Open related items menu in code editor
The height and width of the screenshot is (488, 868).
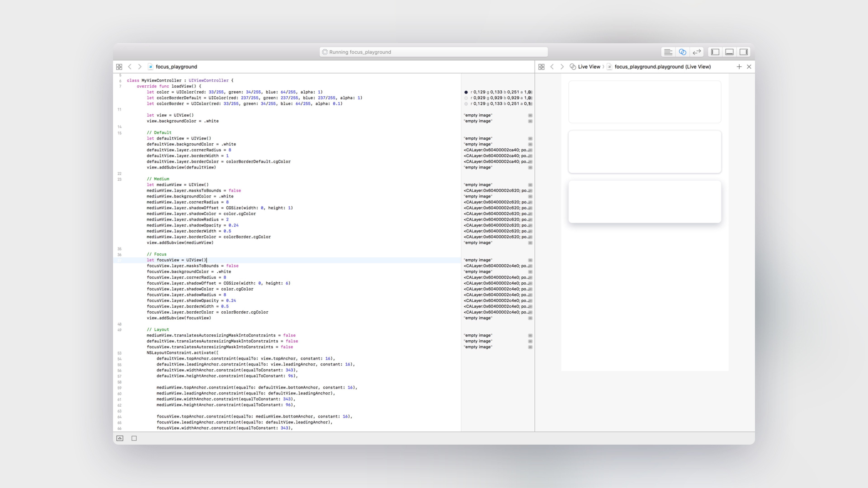[x=119, y=67]
